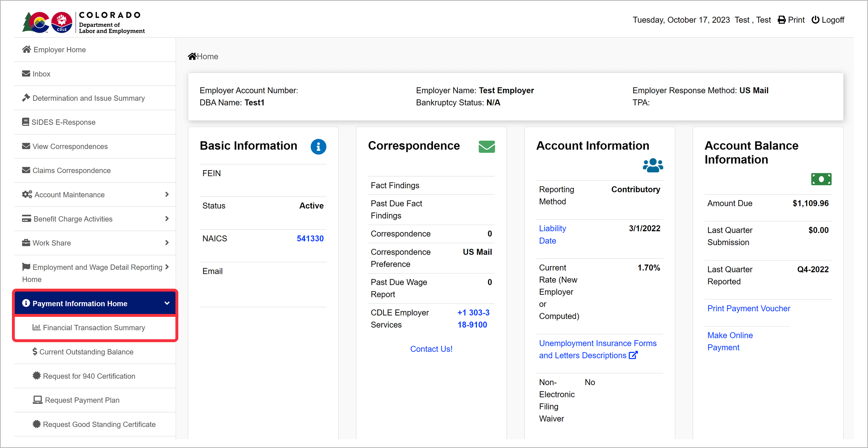Click the green Correspondence envelope icon
The image size is (868, 448).
[x=486, y=147]
